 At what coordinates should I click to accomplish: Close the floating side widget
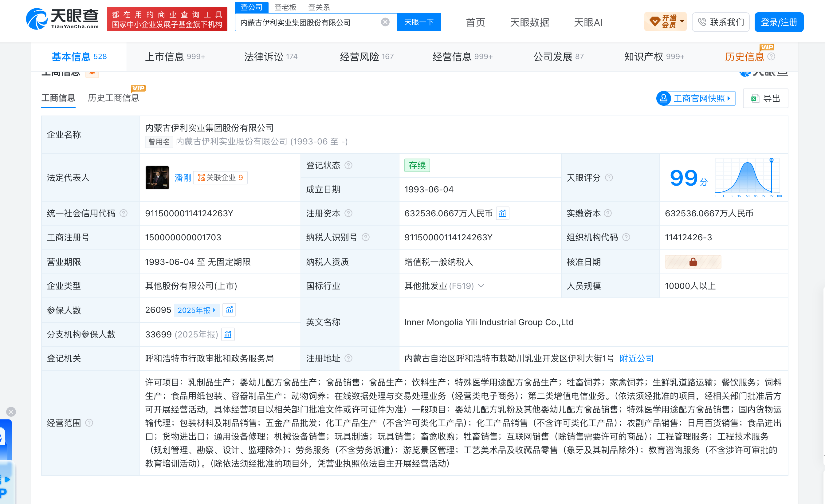(11, 411)
